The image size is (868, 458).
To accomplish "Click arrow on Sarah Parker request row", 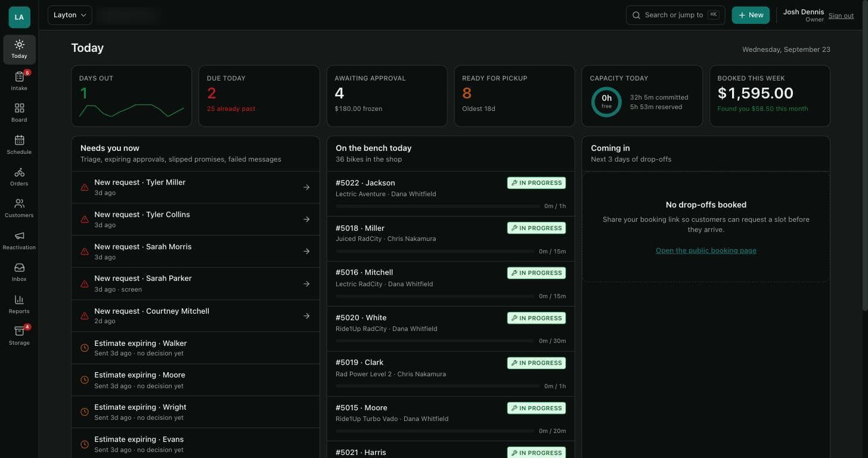I will coord(306,284).
